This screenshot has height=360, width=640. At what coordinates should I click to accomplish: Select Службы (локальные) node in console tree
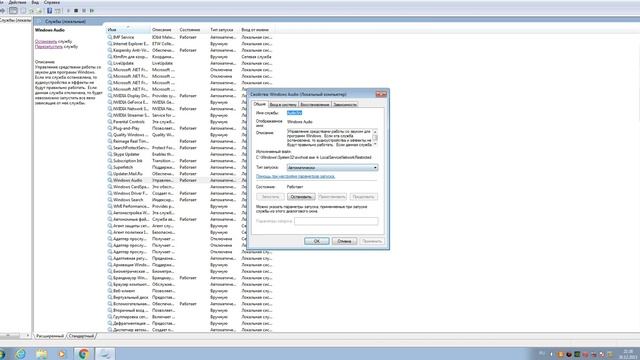[16, 20]
